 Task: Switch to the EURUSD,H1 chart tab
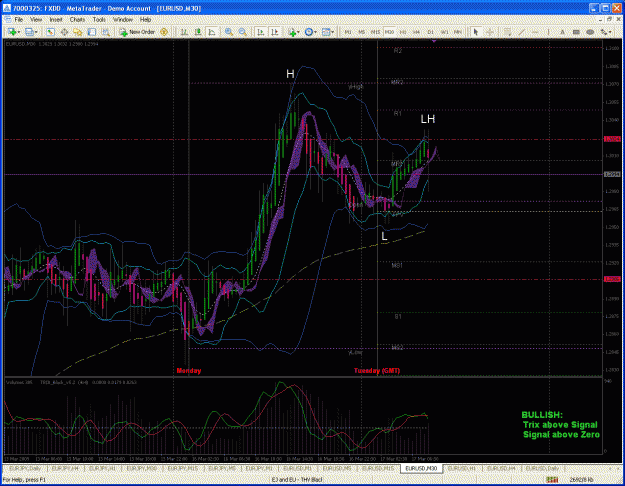click(x=462, y=468)
